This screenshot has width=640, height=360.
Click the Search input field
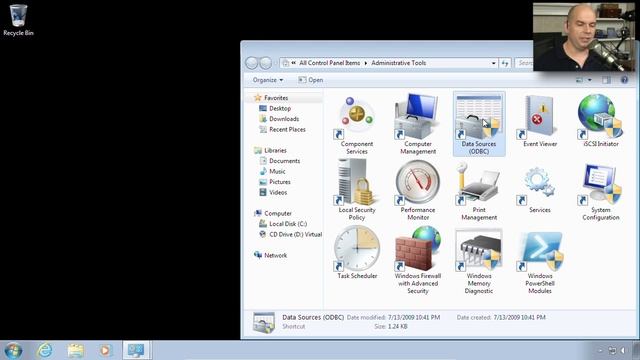coord(524,63)
